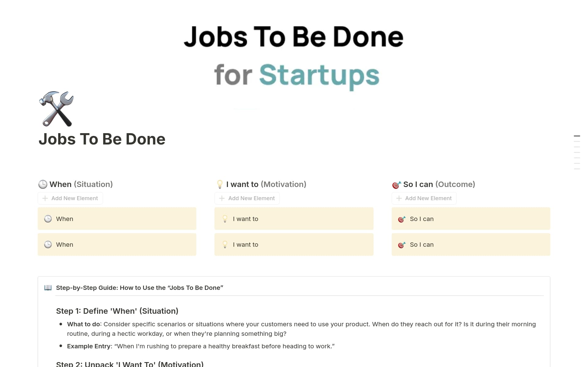Expand the Step-by-Step Guide section
Viewport: 588px width, 367px height.
[x=139, y=288]
